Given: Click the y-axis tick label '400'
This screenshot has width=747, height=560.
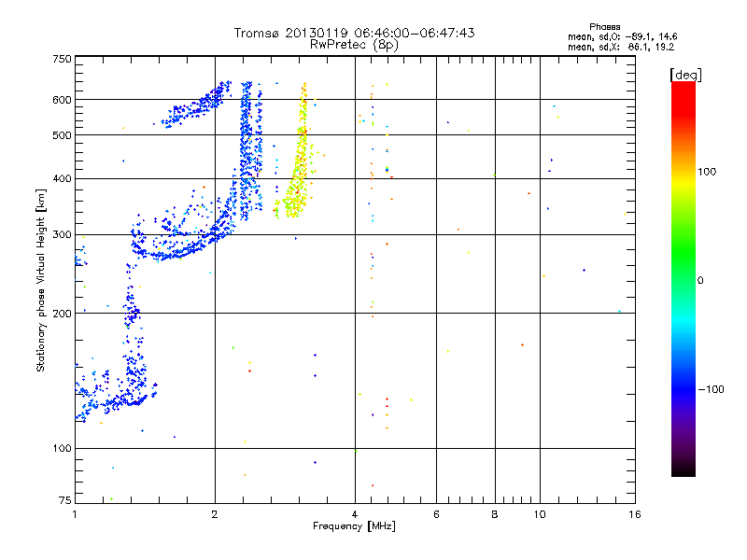Looking at the screenshot, I should coord(62,178).
